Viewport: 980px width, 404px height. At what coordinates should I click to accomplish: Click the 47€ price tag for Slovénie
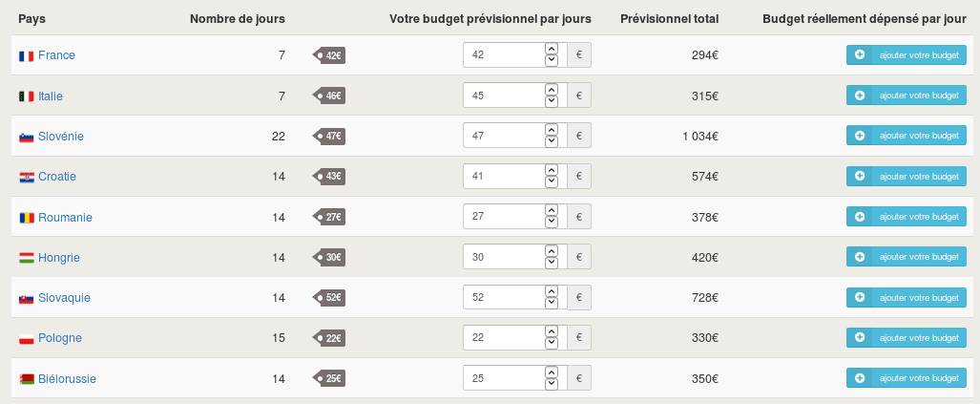click(329, 137)
